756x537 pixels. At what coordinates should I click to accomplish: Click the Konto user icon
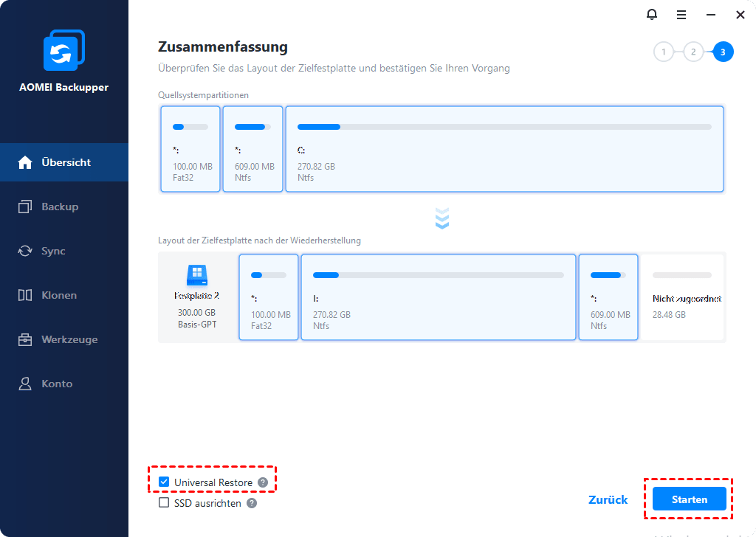coord(25,384)
